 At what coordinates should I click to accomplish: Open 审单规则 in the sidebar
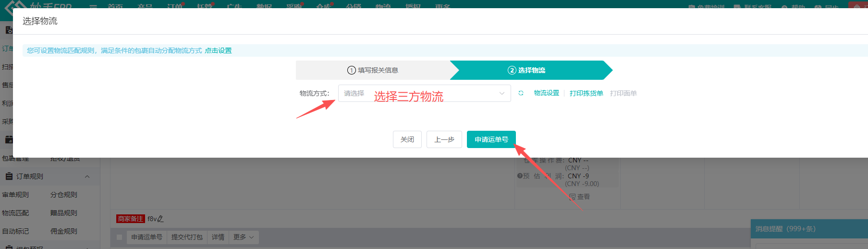pos(15,195)
